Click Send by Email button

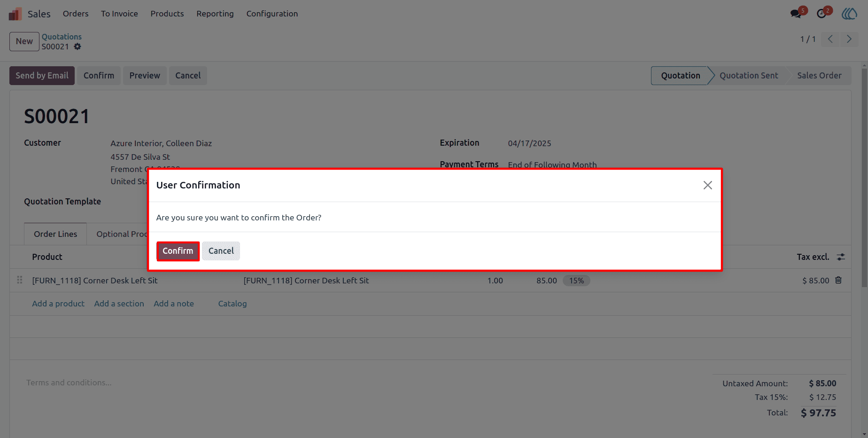point(42,76)
